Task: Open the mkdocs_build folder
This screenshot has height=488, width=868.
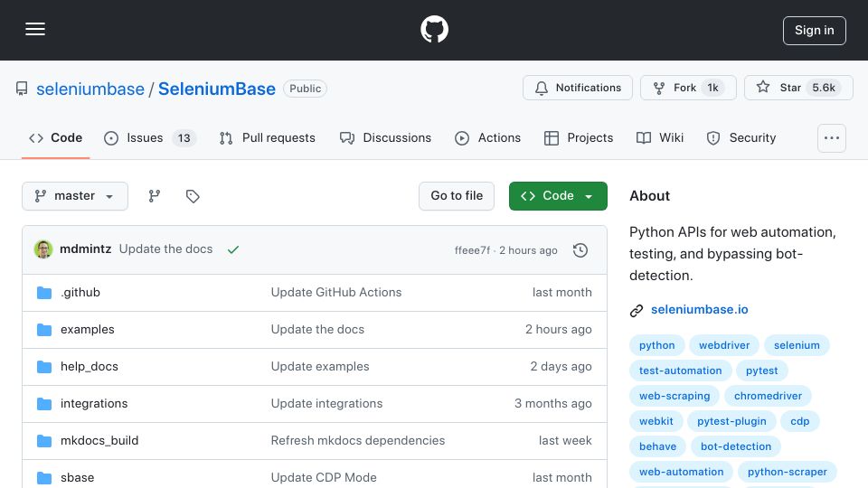Action: tap(99, 440)
